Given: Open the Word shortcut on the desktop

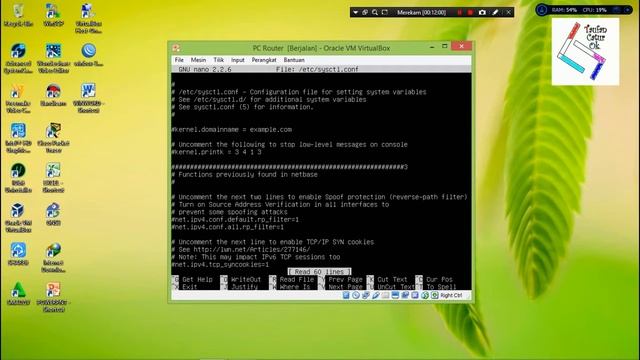Looking at the screenshot, I should coord(89,98).
